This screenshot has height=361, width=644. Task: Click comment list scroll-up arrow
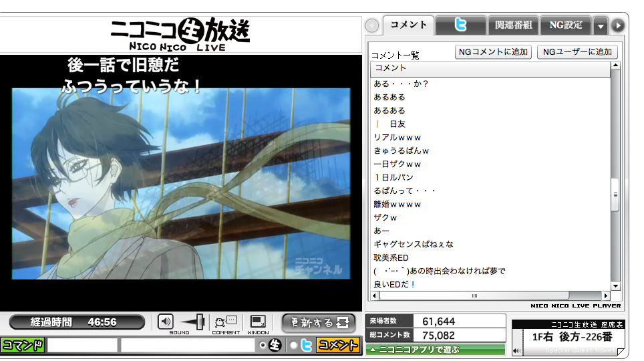pos(615,66)
